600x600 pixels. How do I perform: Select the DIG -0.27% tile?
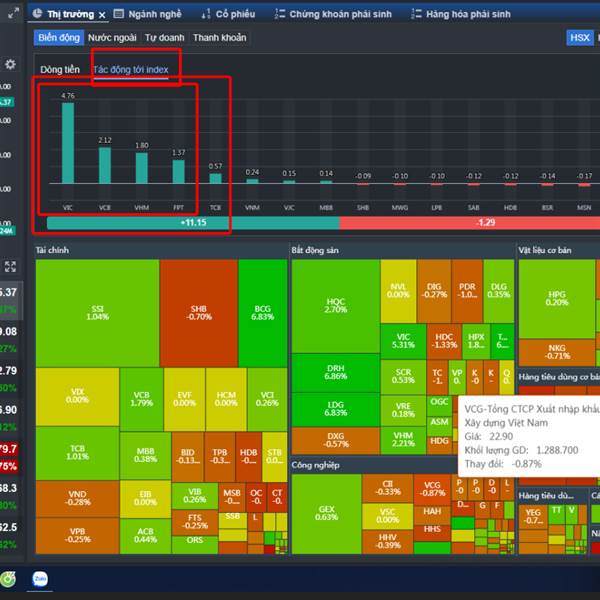[434, 291]
